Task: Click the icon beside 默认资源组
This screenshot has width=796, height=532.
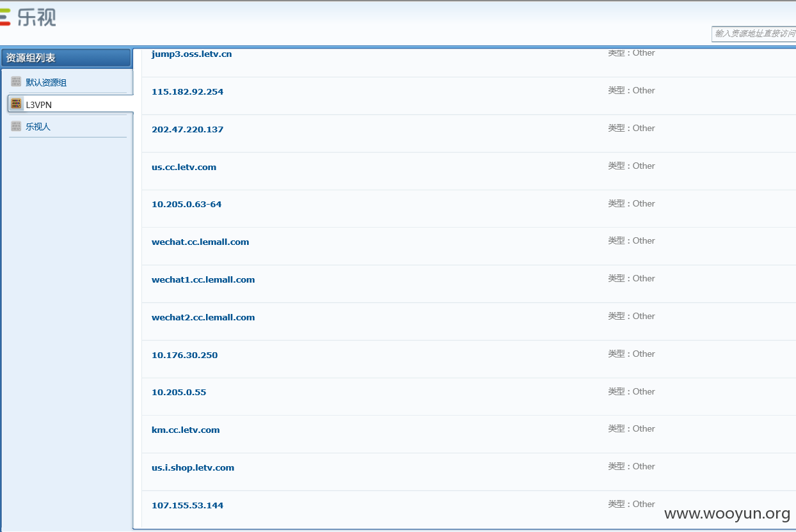Action: [16, 81]
